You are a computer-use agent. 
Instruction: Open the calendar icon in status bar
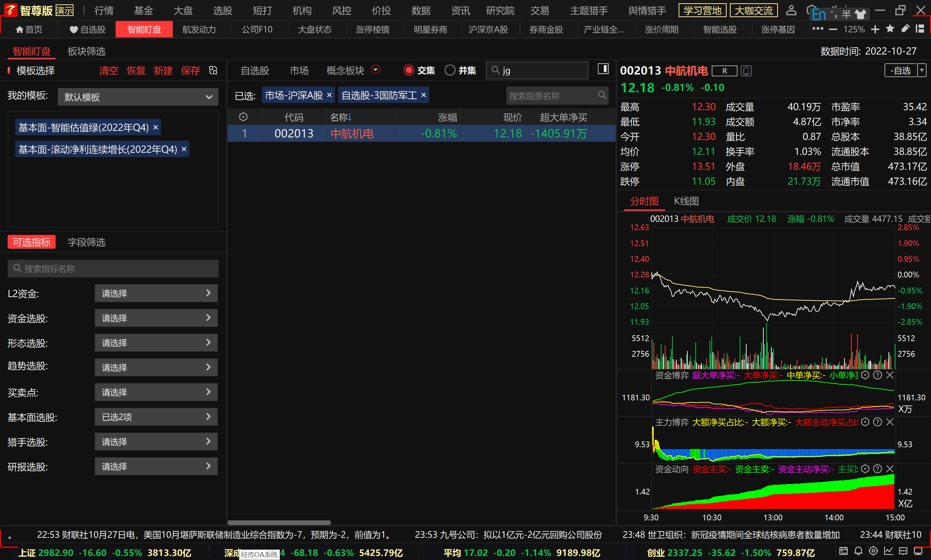(843, 551)
